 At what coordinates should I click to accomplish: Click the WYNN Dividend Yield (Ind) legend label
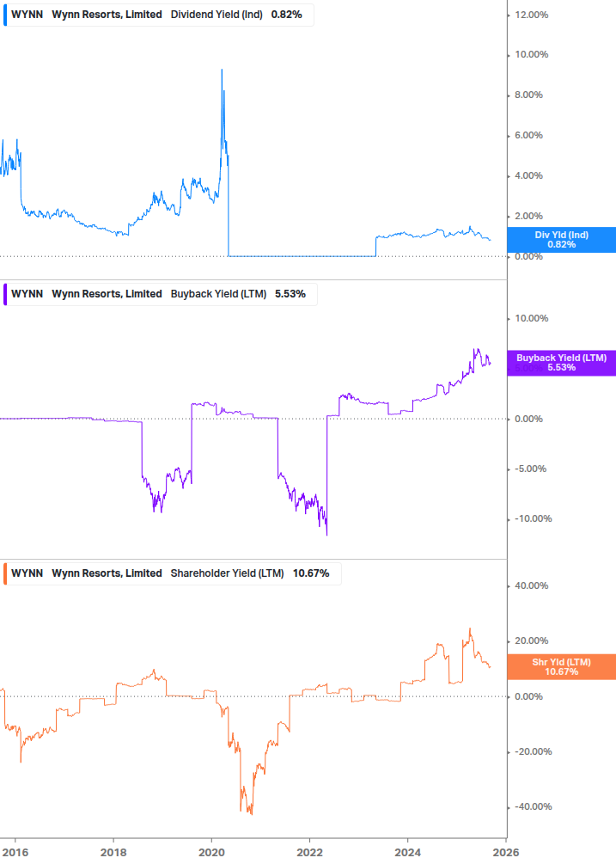pyautogui.click(x=159, y=15)
